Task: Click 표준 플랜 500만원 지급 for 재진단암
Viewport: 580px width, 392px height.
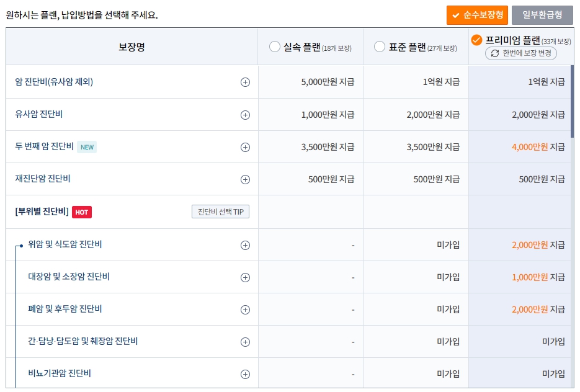Action: pyautogui.click(x=437, y=179)
